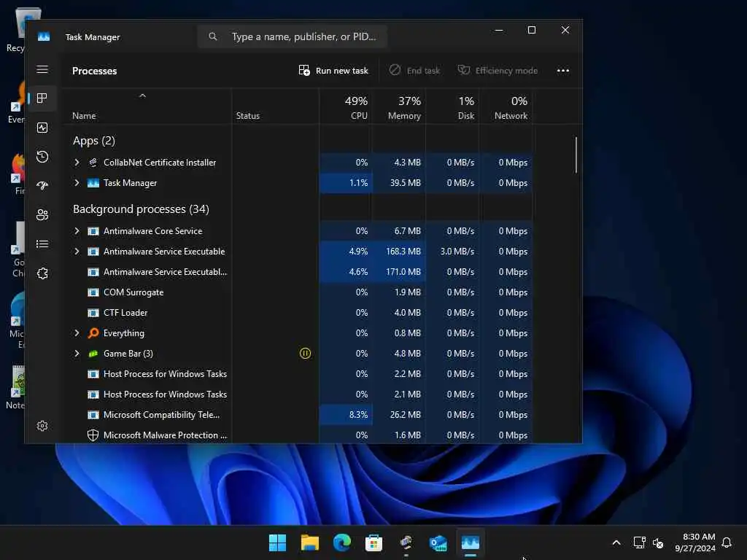Viewport: 747px width, 560px height.
Task: Show hidden system tray icons chevron
Action: pos(616,542)
